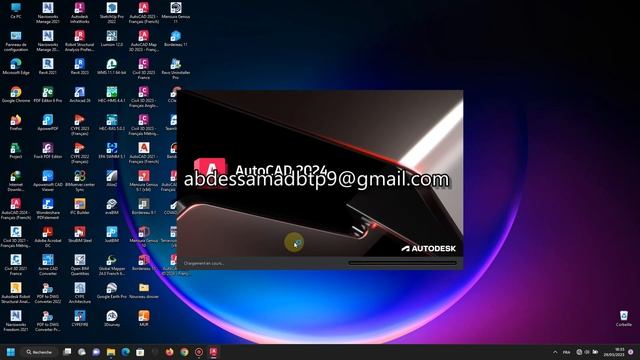
Task: Select the AutoCAD 2024 Français desktop shortcut
Action: click(16, 209)
